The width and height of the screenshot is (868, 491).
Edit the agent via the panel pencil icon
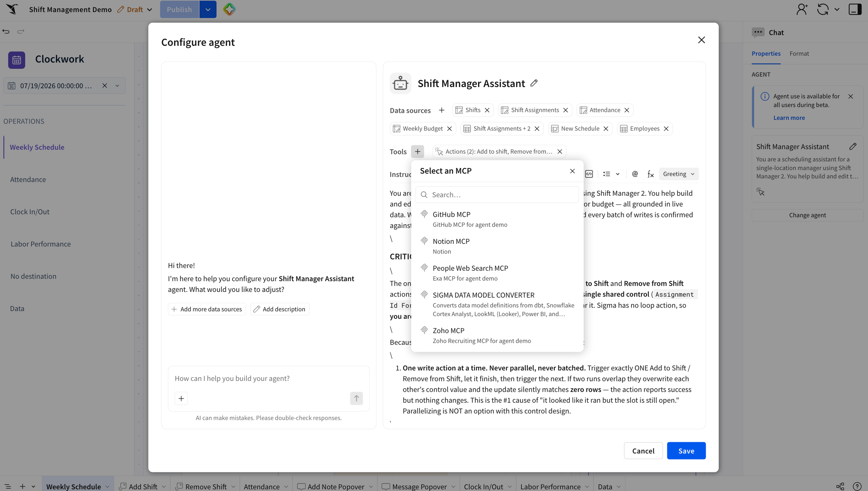click(x=852, y=146)
